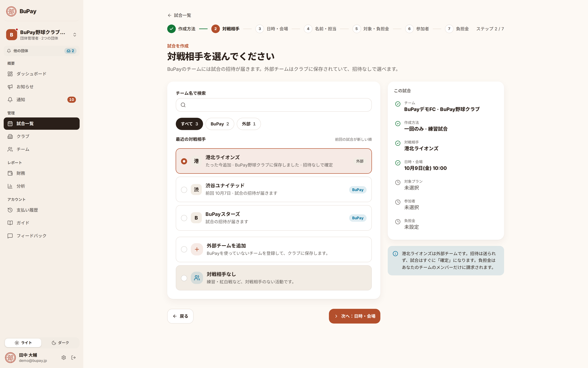Screen dimensions: 588x368
Task: Filter teams by すべて 3
Action: click(x=189, y=124)
